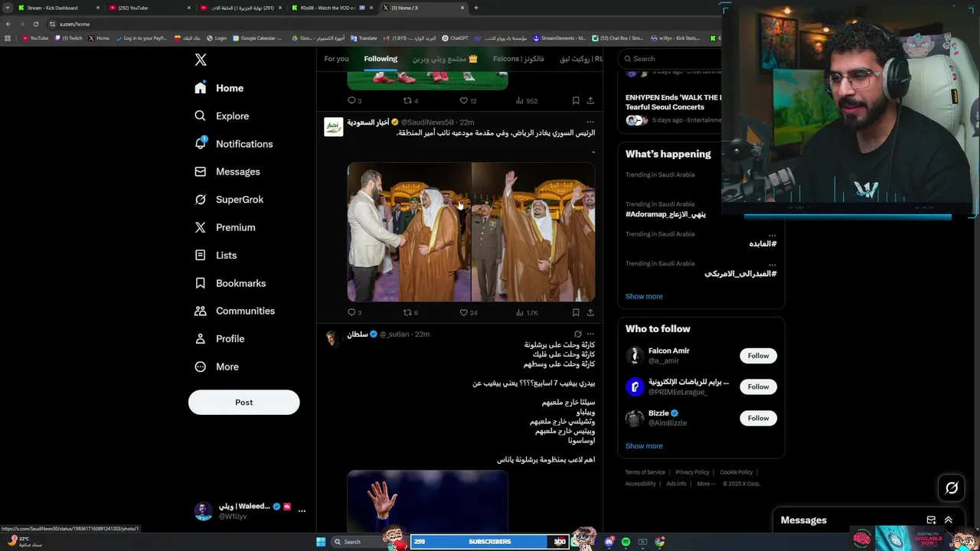
Task: Open Spotify from the taskbar
Action: click(x=626, y=542)
